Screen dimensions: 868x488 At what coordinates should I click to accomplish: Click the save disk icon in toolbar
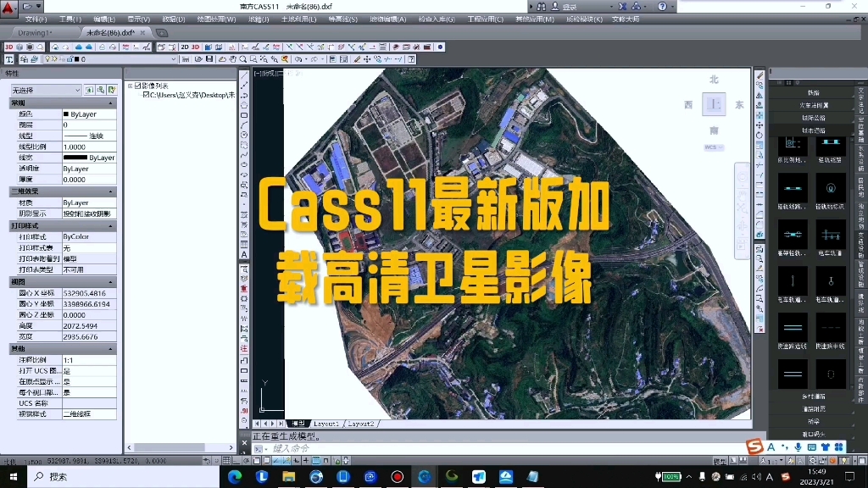pos(209,59)
